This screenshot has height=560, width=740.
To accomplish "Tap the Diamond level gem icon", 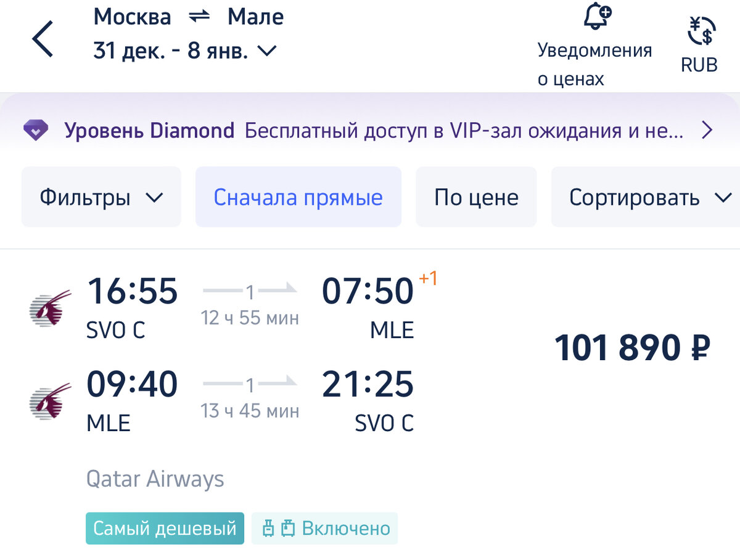I will 36,130.
